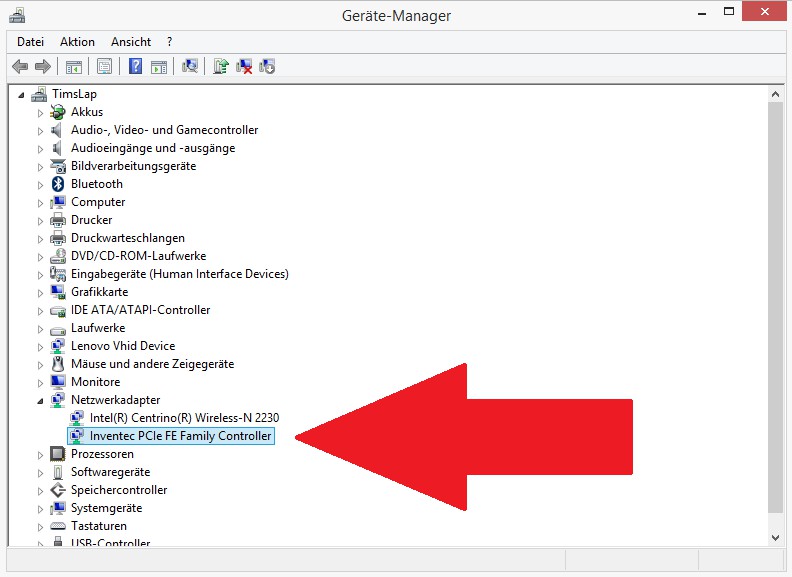
Task: Click the Update driver software toolbar icon
Action: (x=220, y=67)
